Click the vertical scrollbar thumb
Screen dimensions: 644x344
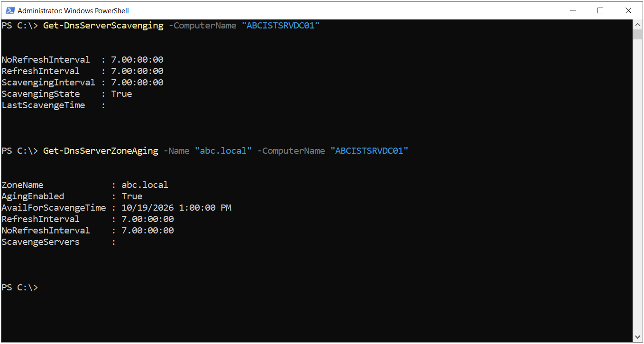pos(637,34)
